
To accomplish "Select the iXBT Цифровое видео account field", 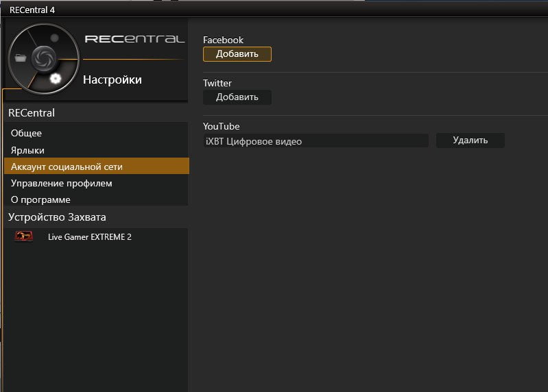I will pyautogui.click(x=316, y=141).
